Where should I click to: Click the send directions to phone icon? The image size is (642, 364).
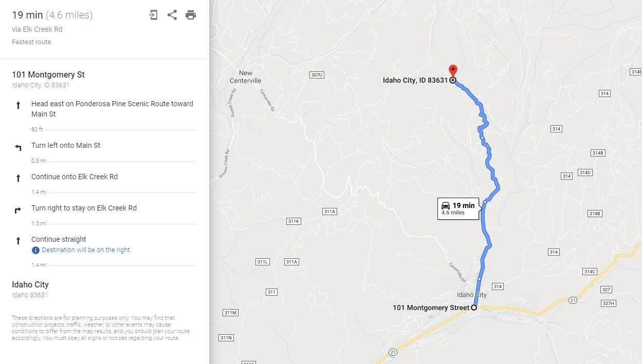[153, 15]
